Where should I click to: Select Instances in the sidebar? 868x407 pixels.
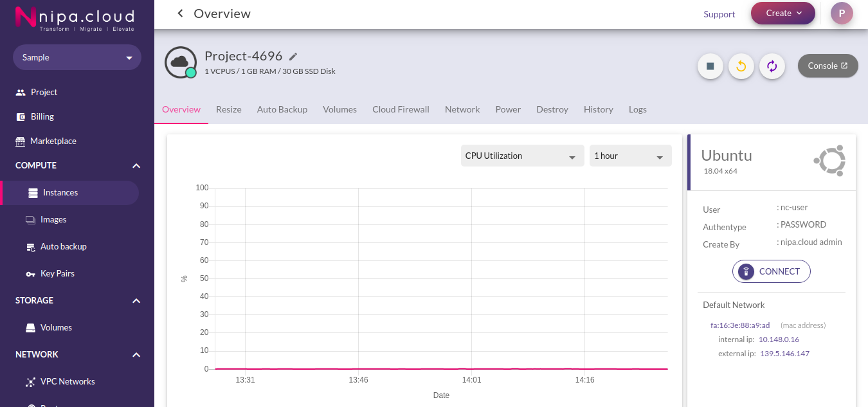click(x=69, y=193)
